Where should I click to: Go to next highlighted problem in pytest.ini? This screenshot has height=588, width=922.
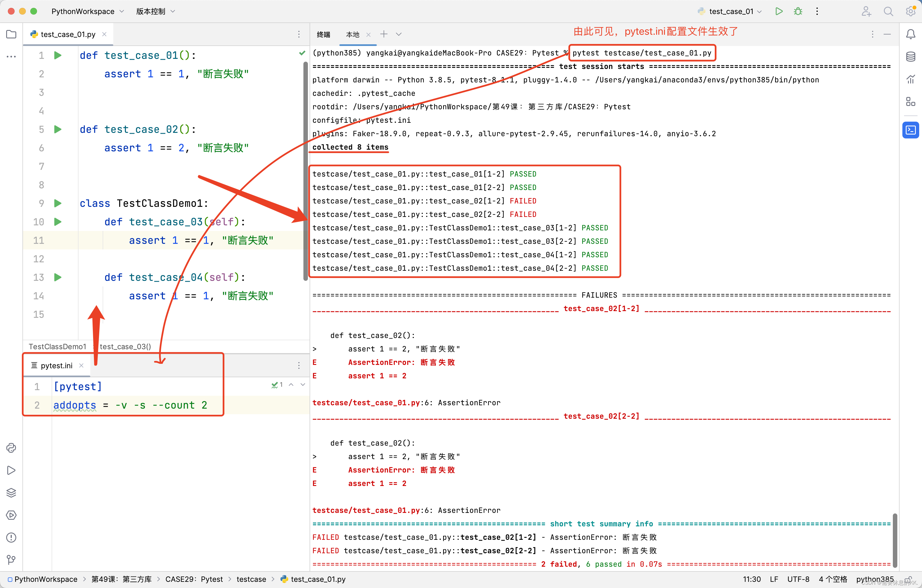(x=303, y=385)
